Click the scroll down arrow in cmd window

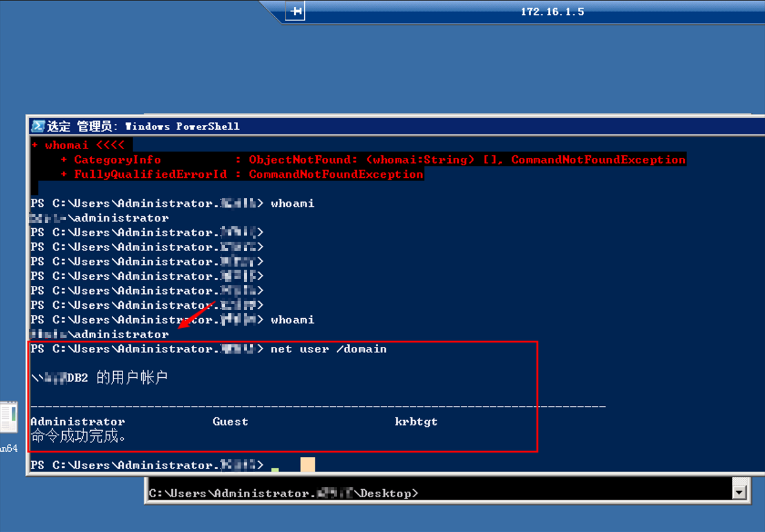(739, 493)
